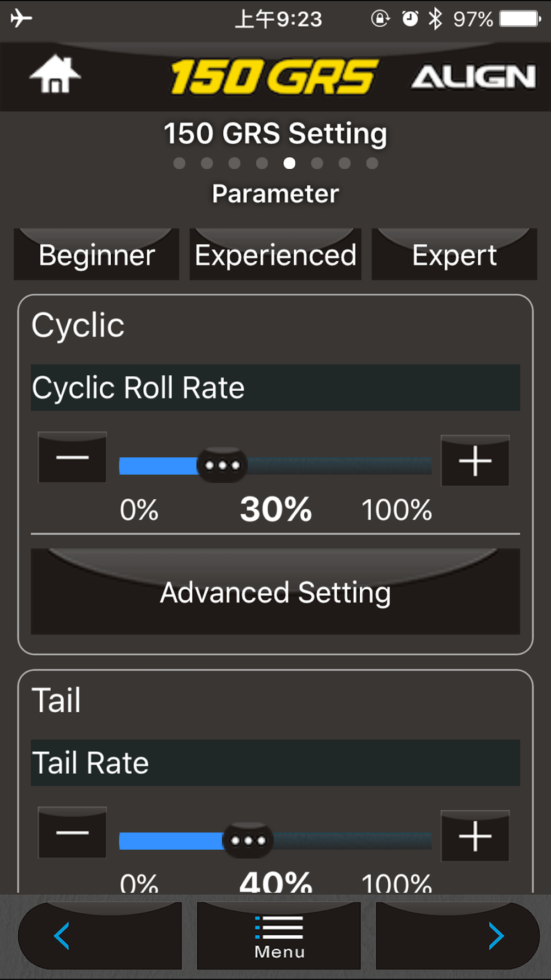Tap the airplane mode status icon

pyautogui.click(x=21, y=18)
